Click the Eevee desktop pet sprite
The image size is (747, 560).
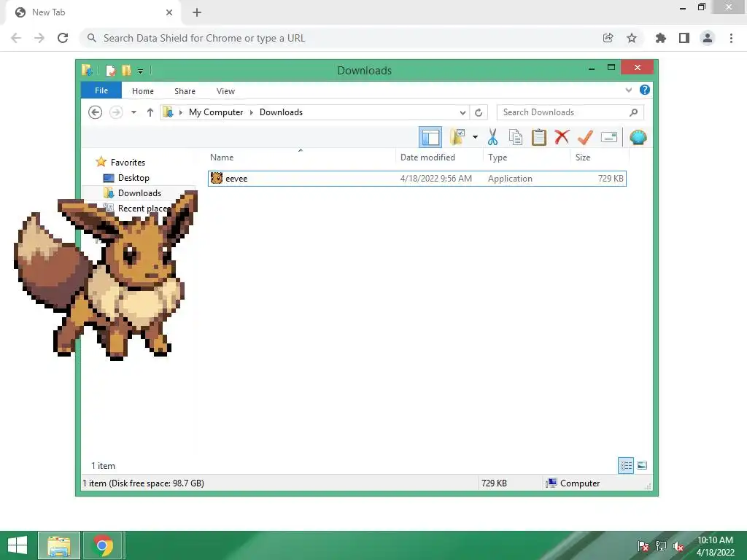(x=106, y=275)
